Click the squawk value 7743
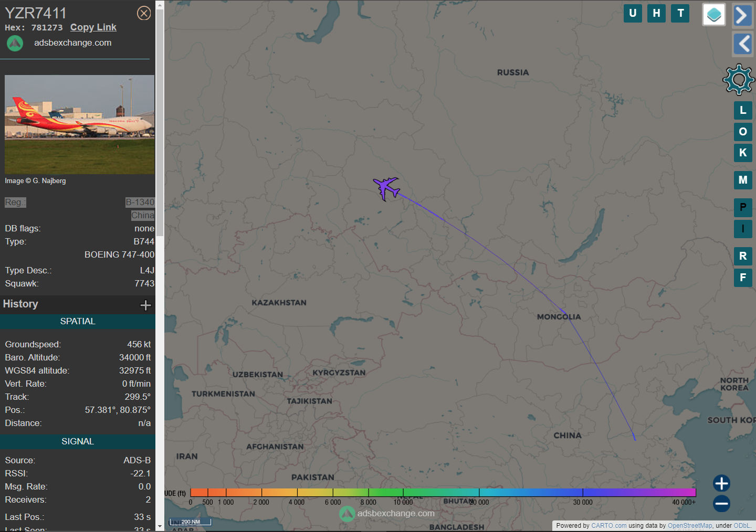Image resolution: width=756 pixels, height=532 pixels. click(x=144, y=284)
